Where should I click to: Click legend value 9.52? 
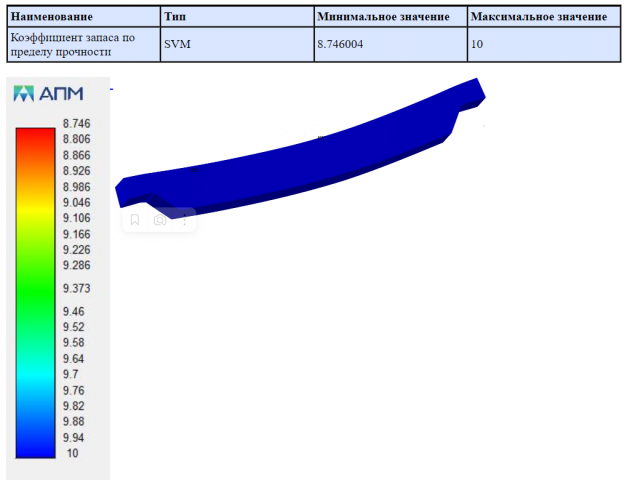(74, 327)
